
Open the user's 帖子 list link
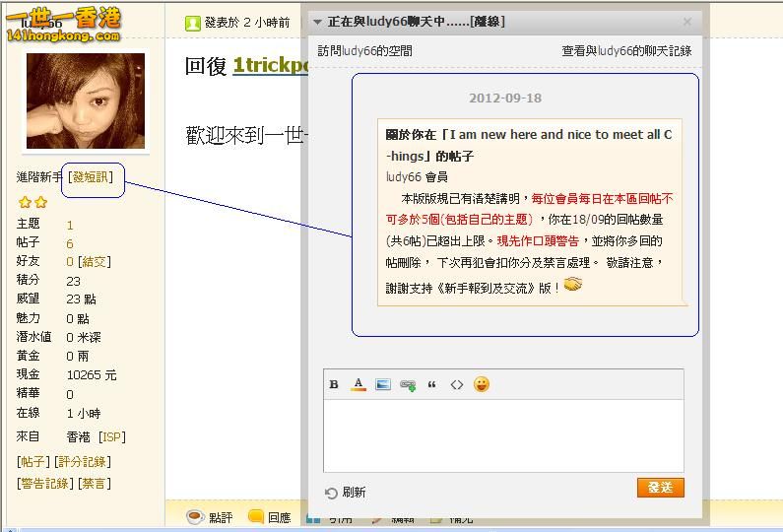[33, 462]
